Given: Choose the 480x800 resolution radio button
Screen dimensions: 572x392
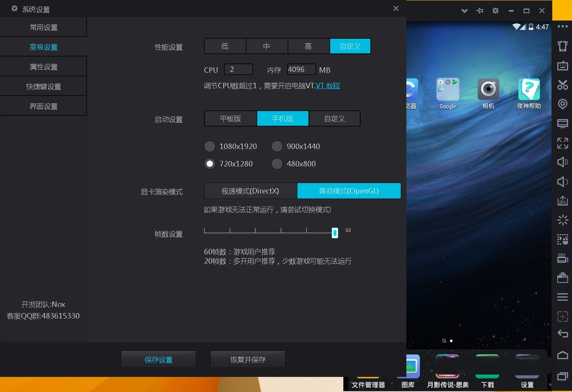Looking at the screenshot, I should (x=277, y=164).
